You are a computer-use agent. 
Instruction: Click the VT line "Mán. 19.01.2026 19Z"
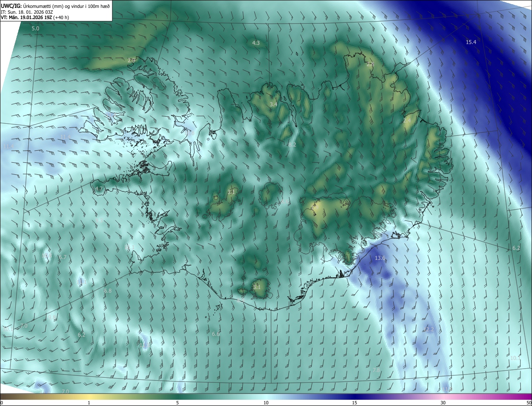[x=30, y=17]
